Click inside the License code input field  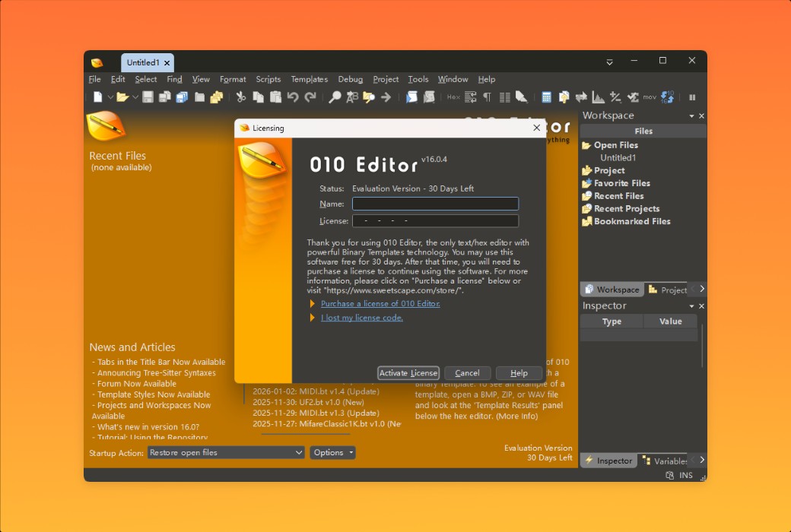pyautogui.click(x=435, y=220)
